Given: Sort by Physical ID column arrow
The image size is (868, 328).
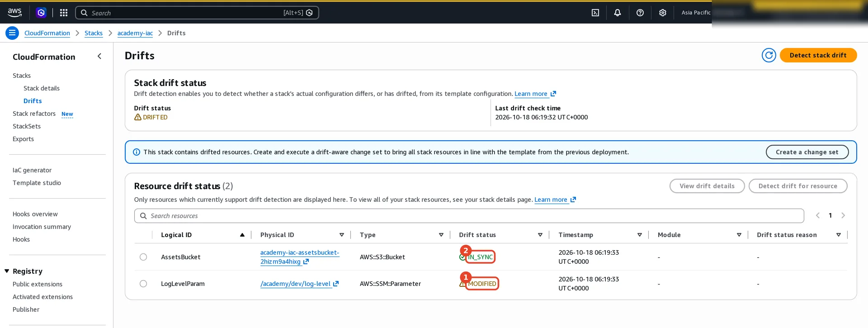Looking at the screenshot, I should pos(342,235).
